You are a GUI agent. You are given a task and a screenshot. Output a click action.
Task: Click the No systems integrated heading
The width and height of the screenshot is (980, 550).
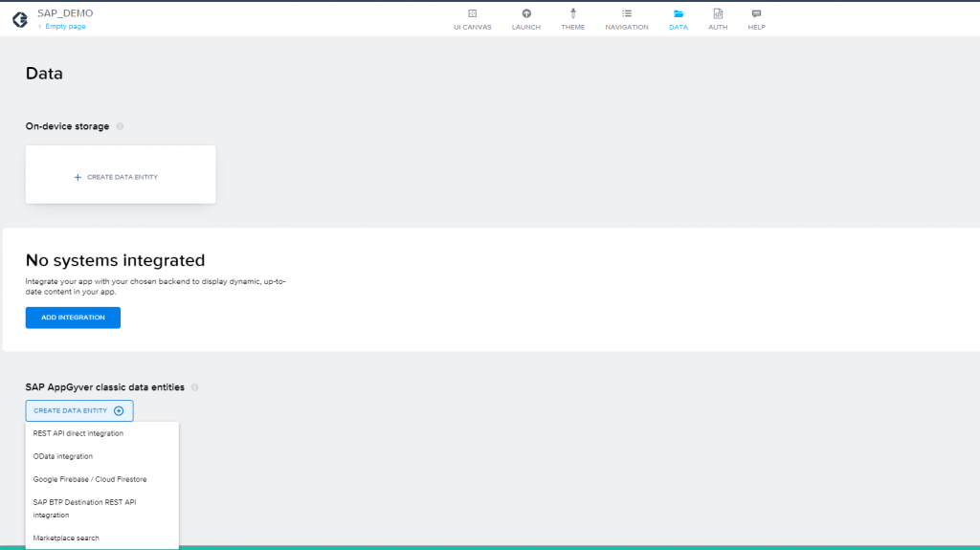tap(115, 260)
